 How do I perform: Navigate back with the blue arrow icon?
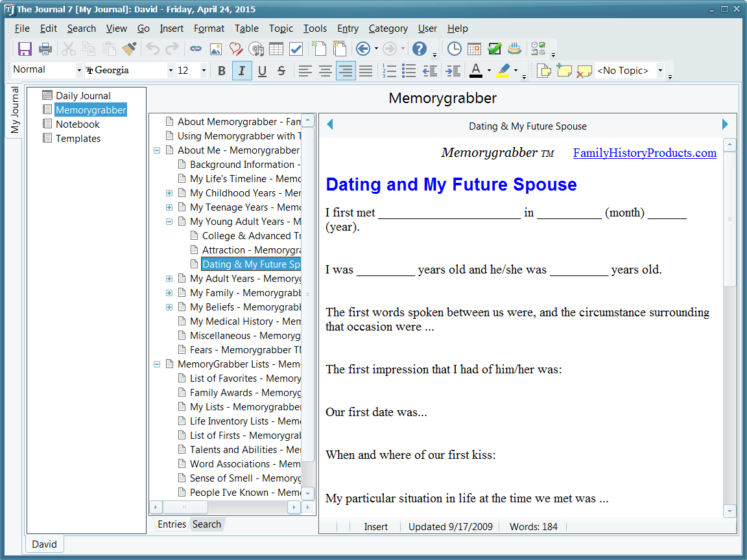[x=362, y=49]
